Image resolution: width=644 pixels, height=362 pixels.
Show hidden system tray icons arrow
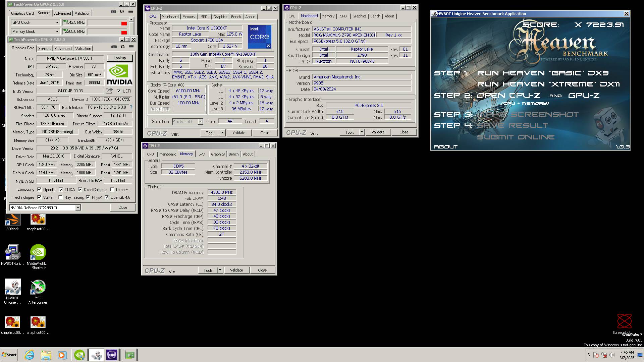point(589,355)
